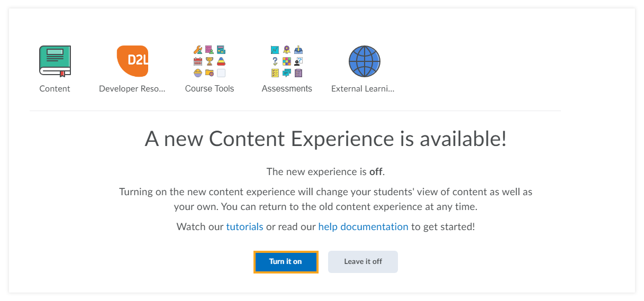Open the green Content book icon

pos(55,61)
